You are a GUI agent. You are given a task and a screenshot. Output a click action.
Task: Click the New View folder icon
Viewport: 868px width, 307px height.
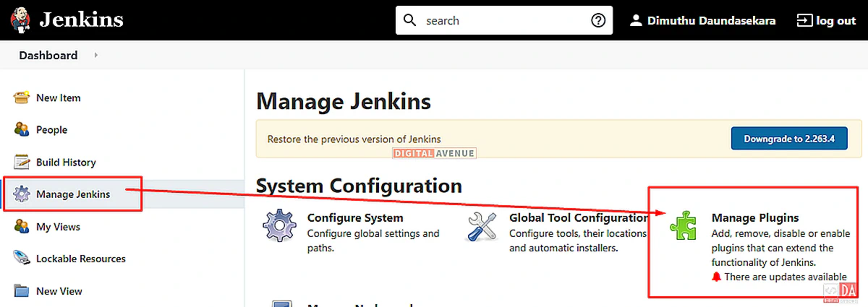[22, 291]
